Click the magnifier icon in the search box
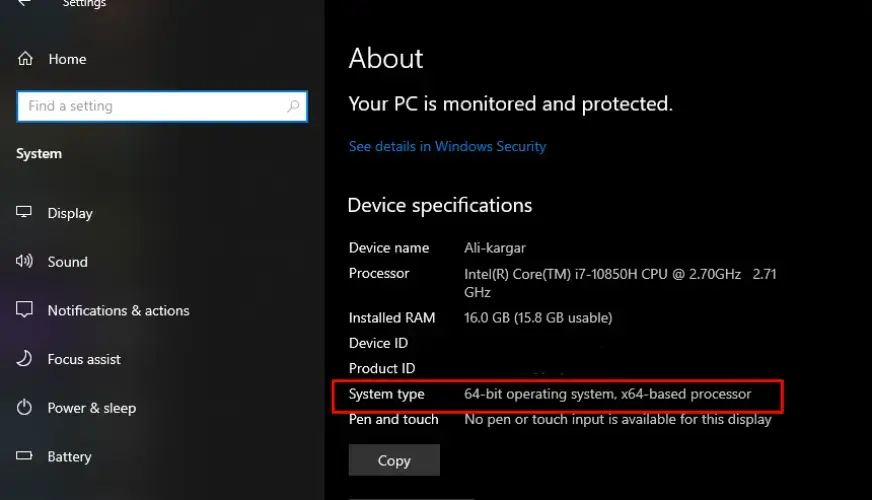872x500 pixels. (x=293, y=106)
